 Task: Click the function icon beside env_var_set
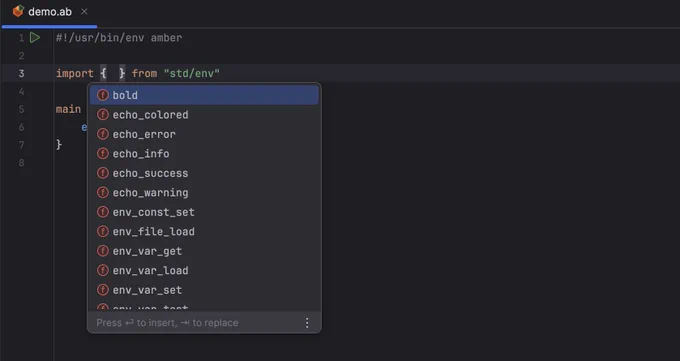(x=103, y=290)
